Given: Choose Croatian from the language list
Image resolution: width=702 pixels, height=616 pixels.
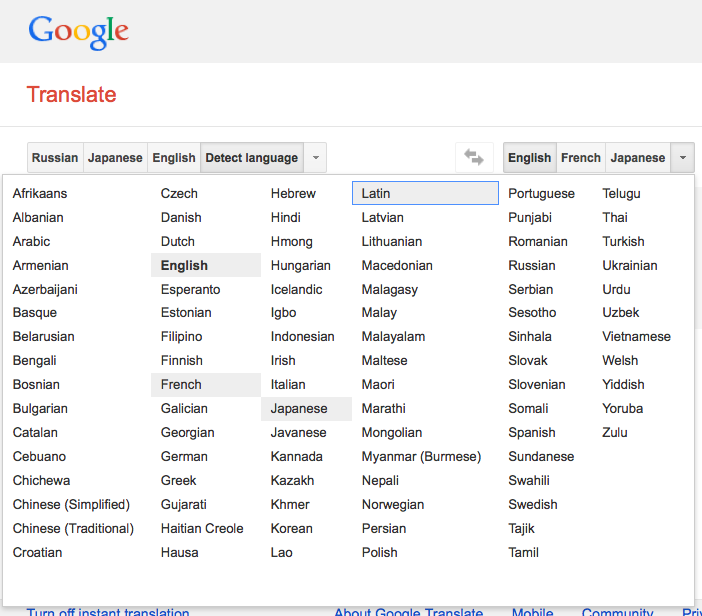Looking at the screenshot, I should pyautogui.click(x=37, y=552).
